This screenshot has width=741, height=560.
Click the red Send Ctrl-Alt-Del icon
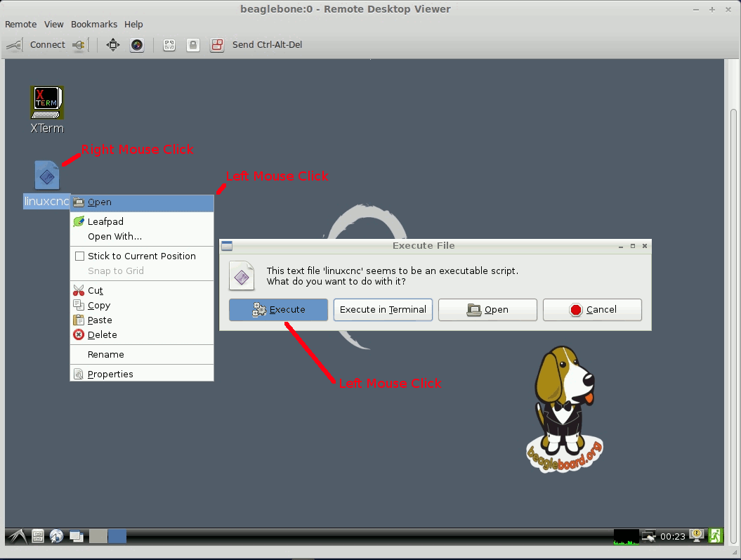(217, 45)
